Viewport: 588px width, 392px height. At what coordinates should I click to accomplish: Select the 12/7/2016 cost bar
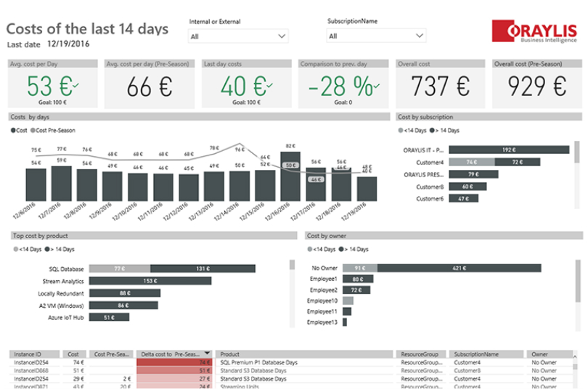62,184
